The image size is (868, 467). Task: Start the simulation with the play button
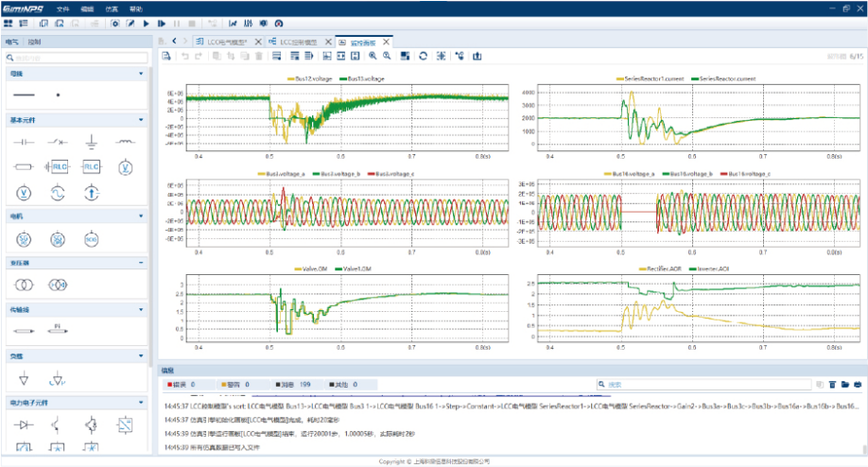147,23
